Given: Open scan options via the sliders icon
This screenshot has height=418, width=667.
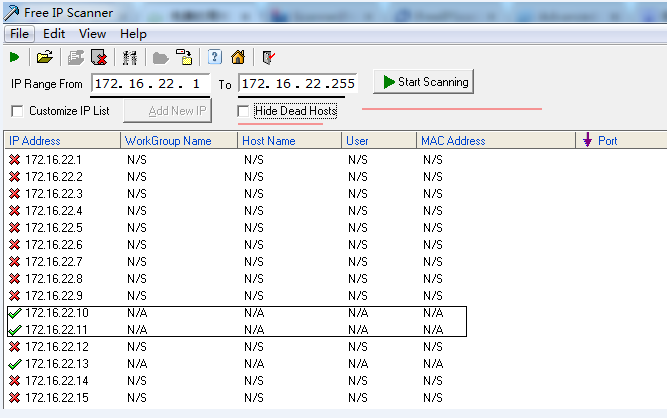Looking at the screenshot, I should pyautogui.click(x=130, y=57).
